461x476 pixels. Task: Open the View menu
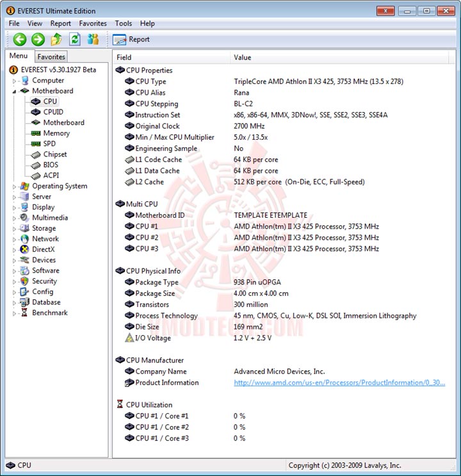[x=35, y=23]
